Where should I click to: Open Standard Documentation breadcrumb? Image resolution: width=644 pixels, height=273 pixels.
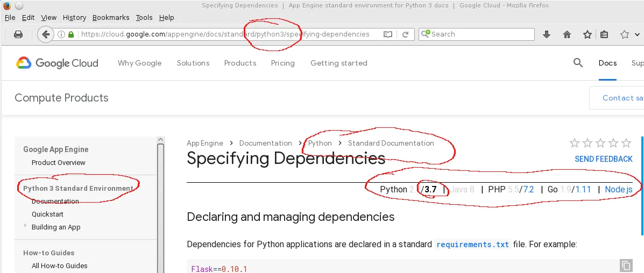pos(391,143)
